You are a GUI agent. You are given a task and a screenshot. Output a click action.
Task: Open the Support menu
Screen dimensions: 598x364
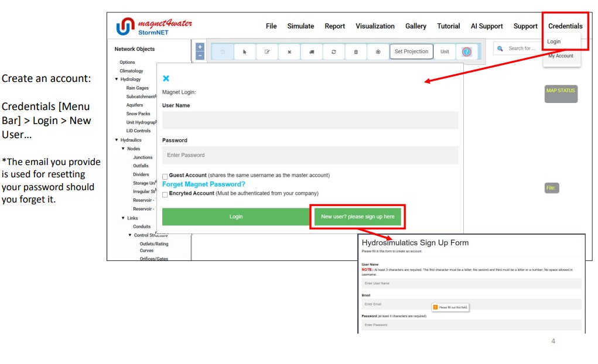click(525, 26)
